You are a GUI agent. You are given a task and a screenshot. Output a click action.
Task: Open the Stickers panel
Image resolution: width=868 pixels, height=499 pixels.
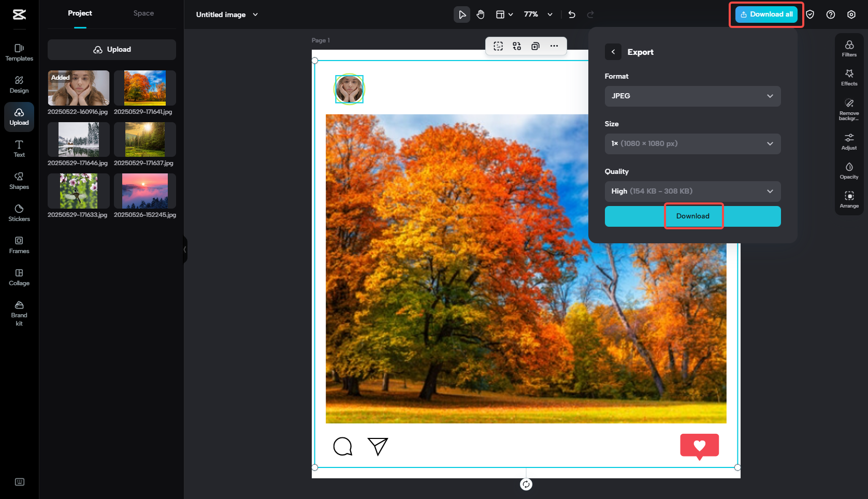19,212
